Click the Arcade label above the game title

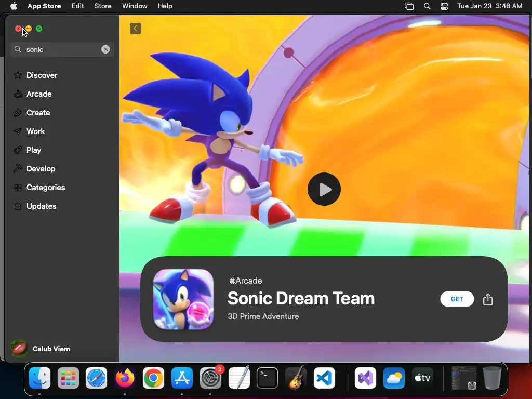pyautogui.click(x=246, y=281)
